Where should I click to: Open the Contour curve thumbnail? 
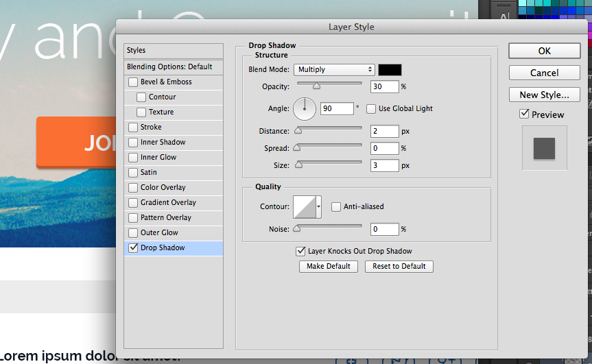pyautogui.click(x=304, y=207)
